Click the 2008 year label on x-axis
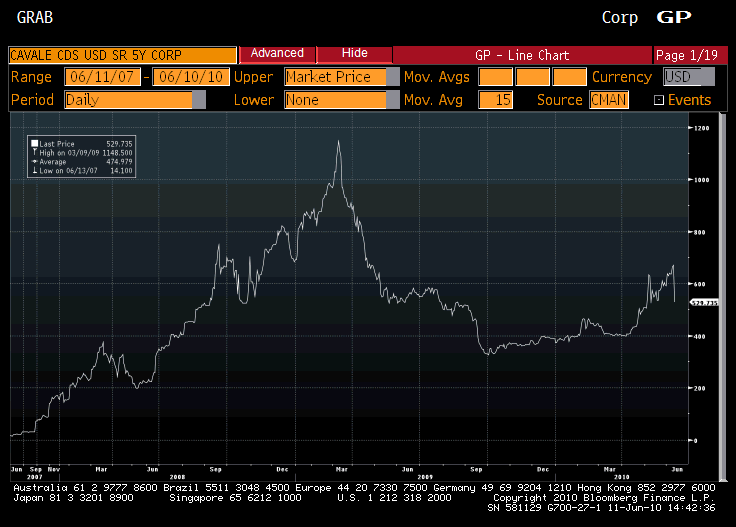Viewport: 736px width, 527px height. click(x=177, y=477)
